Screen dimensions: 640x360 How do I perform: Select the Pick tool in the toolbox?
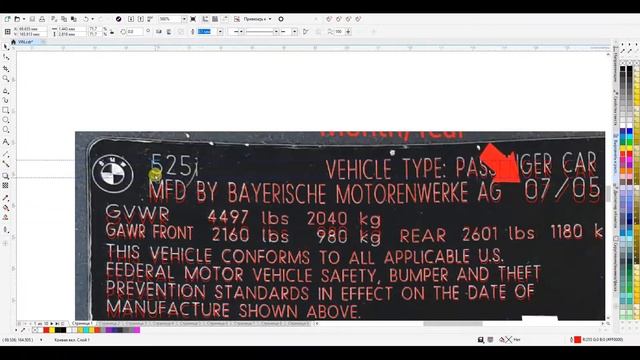pyautogui.click(x=6, y=47)
